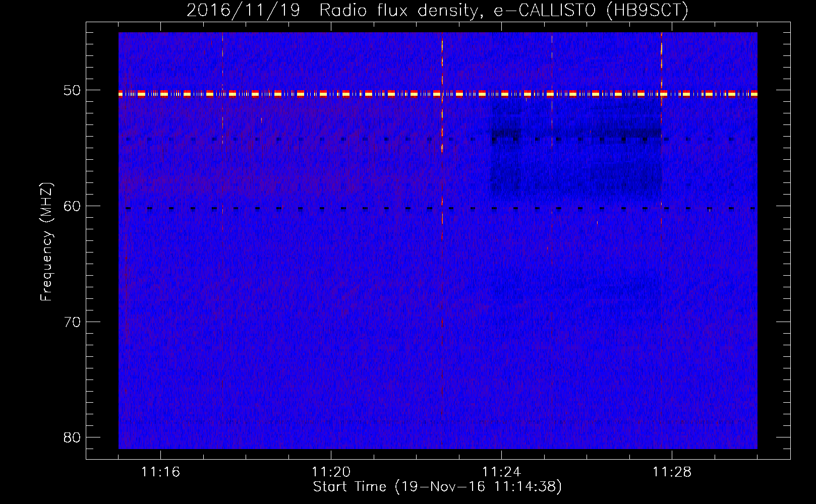The width and height of the screenshot is (816, 504).
Task: Click the 50 frequency tick label
Action: (72, 91)
